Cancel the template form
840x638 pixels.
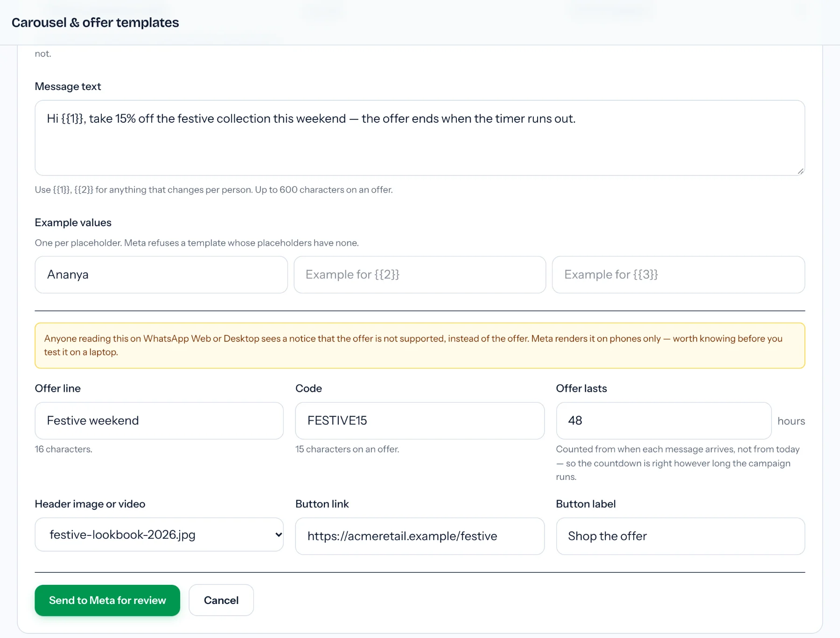click(x=221, y=600)
